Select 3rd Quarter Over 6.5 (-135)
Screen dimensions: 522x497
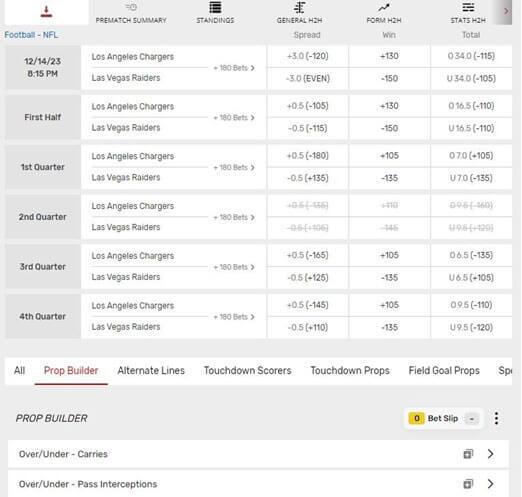pyautogui.click(x=471, y=255)
